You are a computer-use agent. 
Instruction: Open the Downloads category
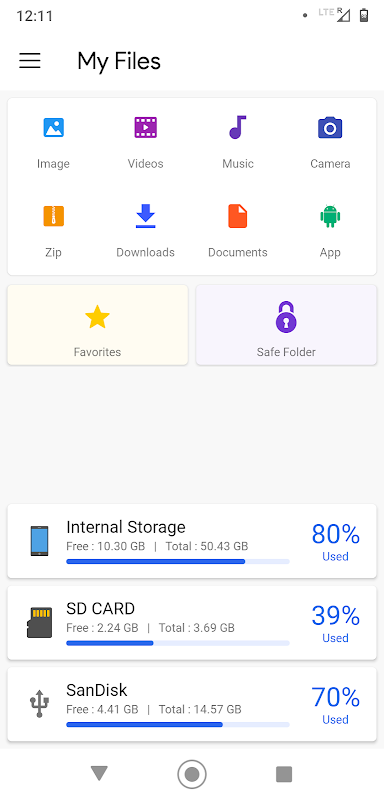145,231
